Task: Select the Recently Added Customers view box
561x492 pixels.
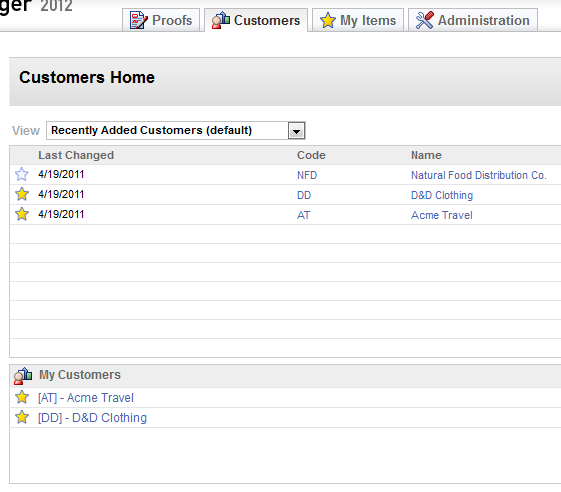Action: (176, 131)
